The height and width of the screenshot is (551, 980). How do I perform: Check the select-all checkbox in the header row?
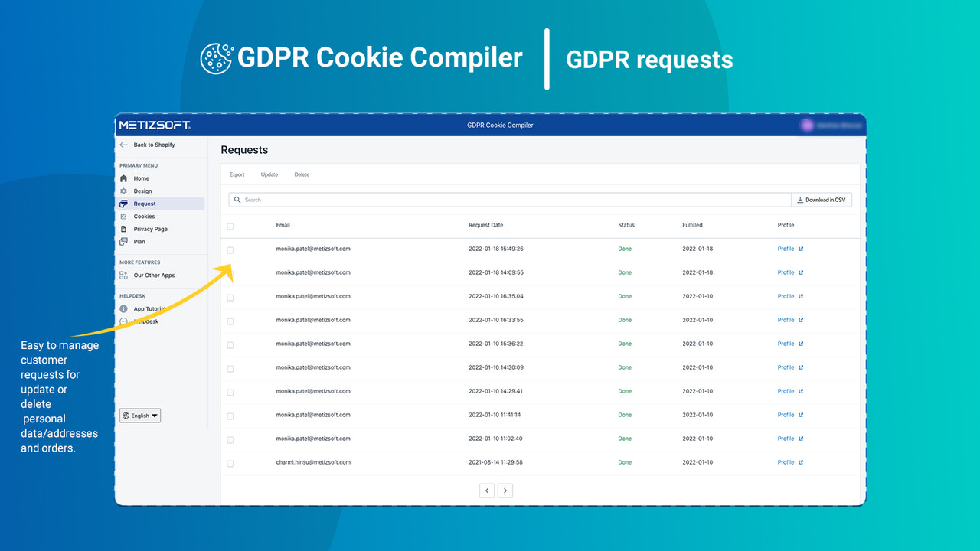coord(230,227)
